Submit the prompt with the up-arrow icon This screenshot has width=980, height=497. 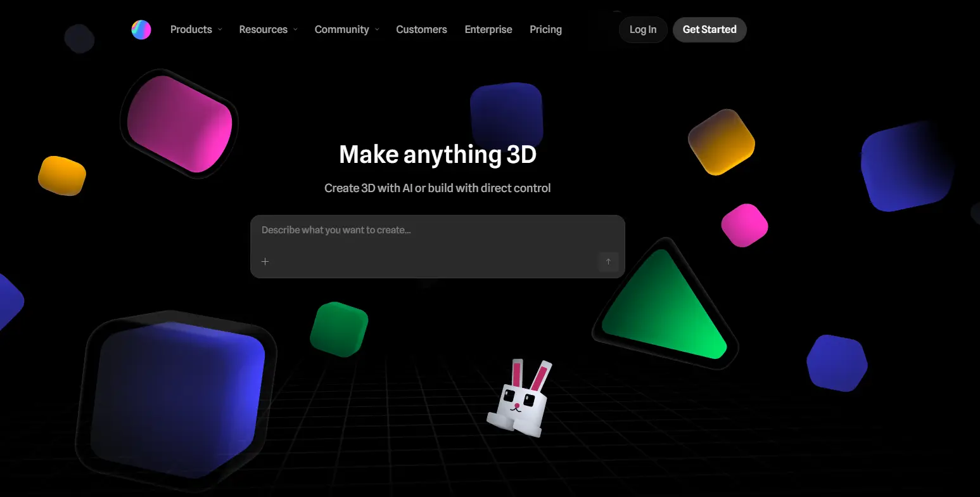[x=608, y=262]
